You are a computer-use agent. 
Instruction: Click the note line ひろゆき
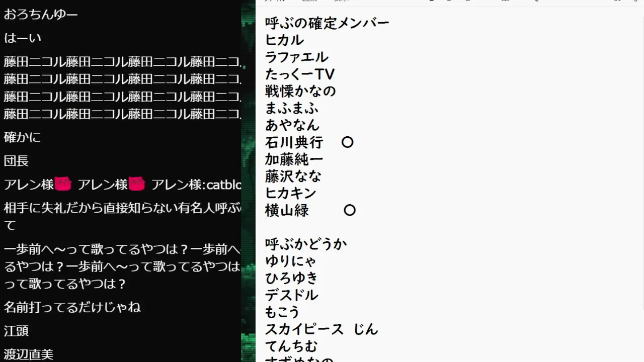click(292, 278)
